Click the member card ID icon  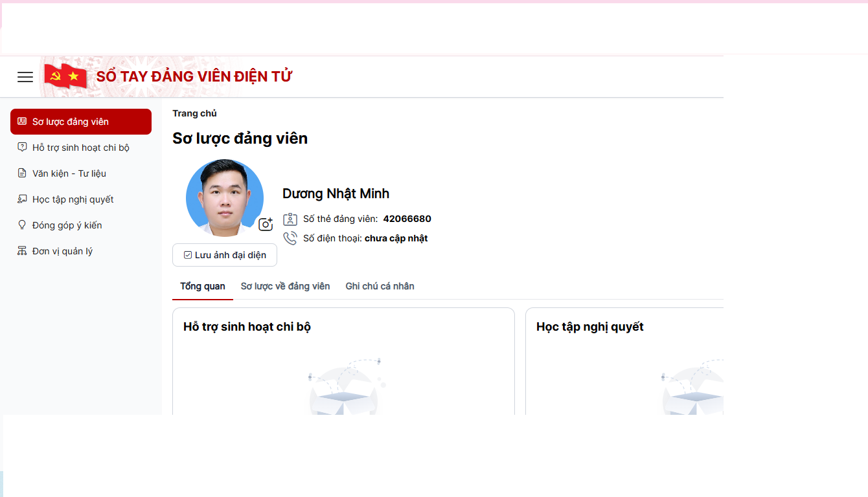[x=290, y=219]
